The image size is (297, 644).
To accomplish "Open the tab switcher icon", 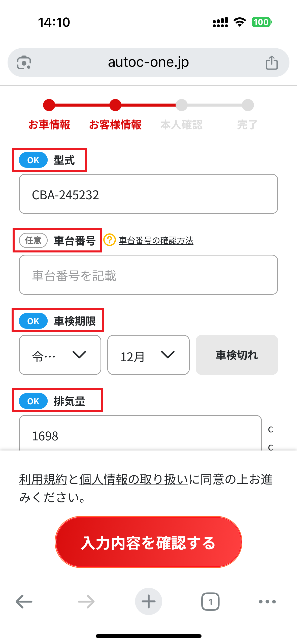I will point(210,602).
